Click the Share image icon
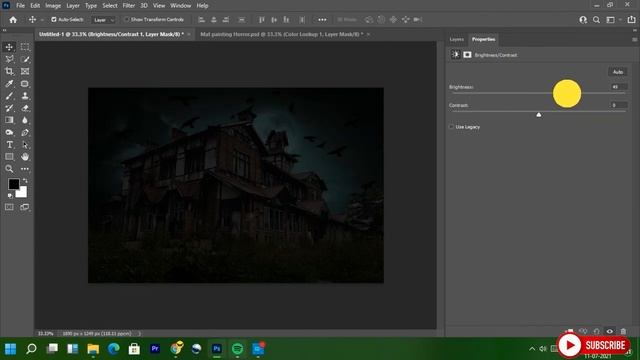This screenshot has width=640, height=360. click(x=631, y=20)
